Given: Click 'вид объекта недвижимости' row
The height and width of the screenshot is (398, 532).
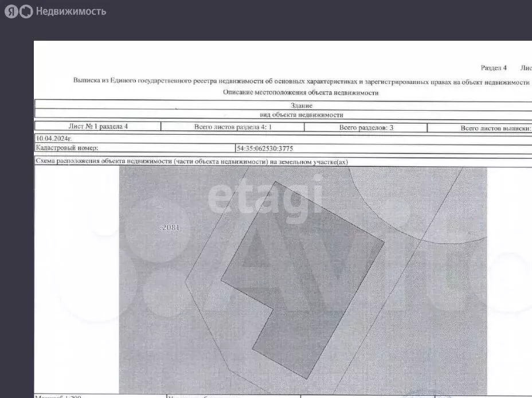Looking at the screenshot, I should (x=283, y=114).
